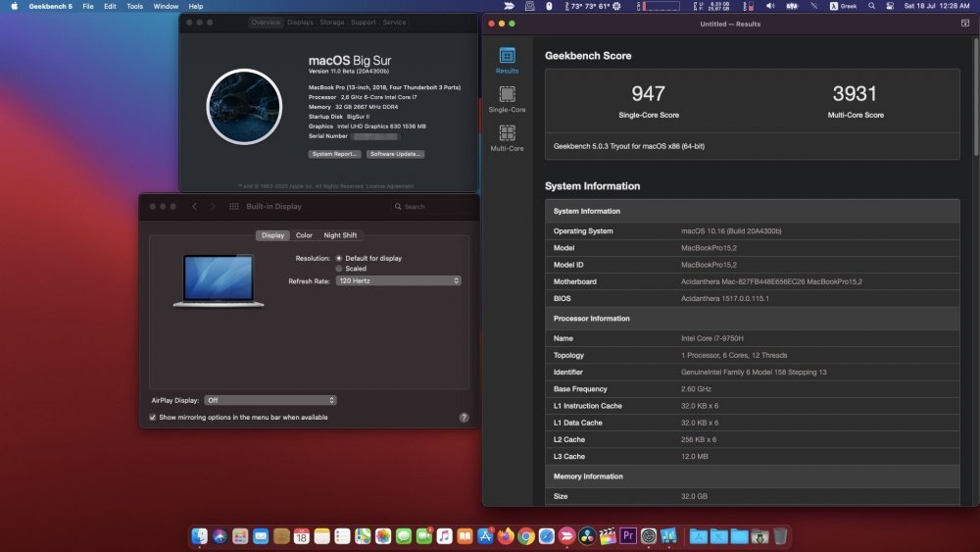980x552 pixels.
Task: Click Intel Core i7-9750H processor name
Action: (711, 338)
